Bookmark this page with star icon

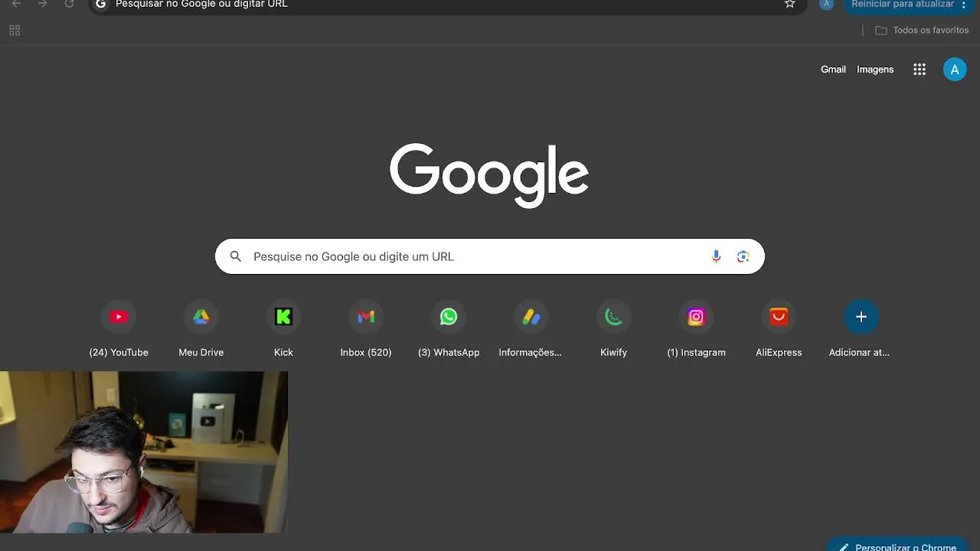coord(790,4)
